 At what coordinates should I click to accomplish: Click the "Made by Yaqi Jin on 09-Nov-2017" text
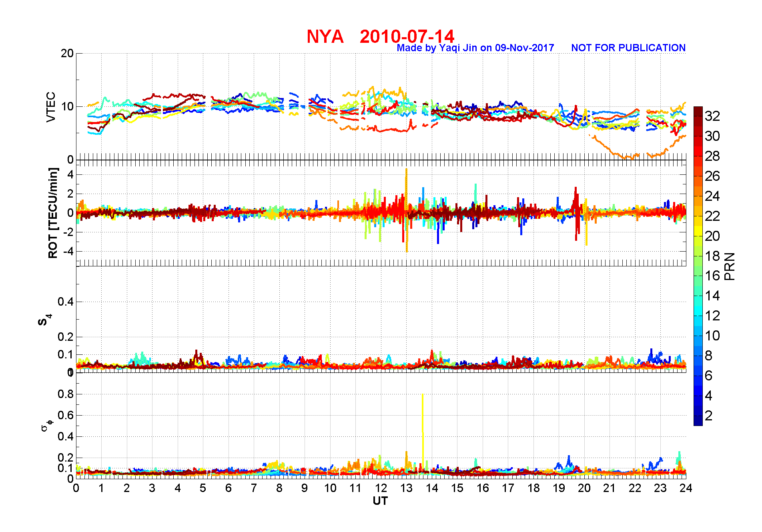[475, 48]
